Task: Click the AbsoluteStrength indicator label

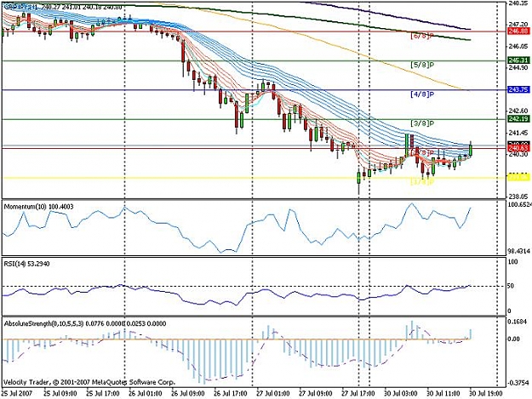Action: (x=85, y=324)
